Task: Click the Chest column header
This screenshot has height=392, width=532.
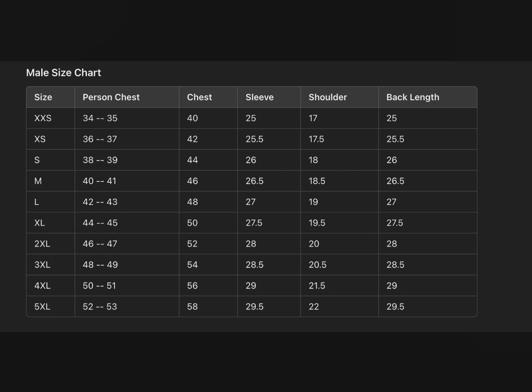Action: pos(199,97)
